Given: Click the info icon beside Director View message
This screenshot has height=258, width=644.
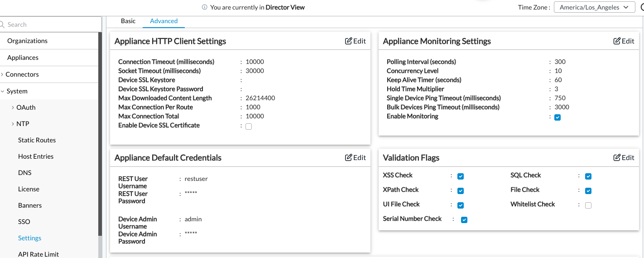Looking at the screenshot, I should [x=205, y=7].
